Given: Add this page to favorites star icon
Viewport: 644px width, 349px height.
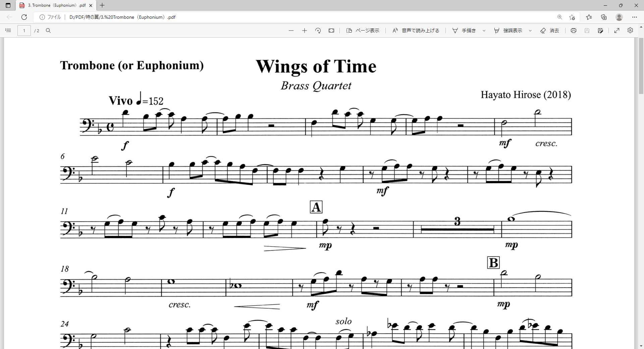Looking at the screenshot, I should [572, 17].
